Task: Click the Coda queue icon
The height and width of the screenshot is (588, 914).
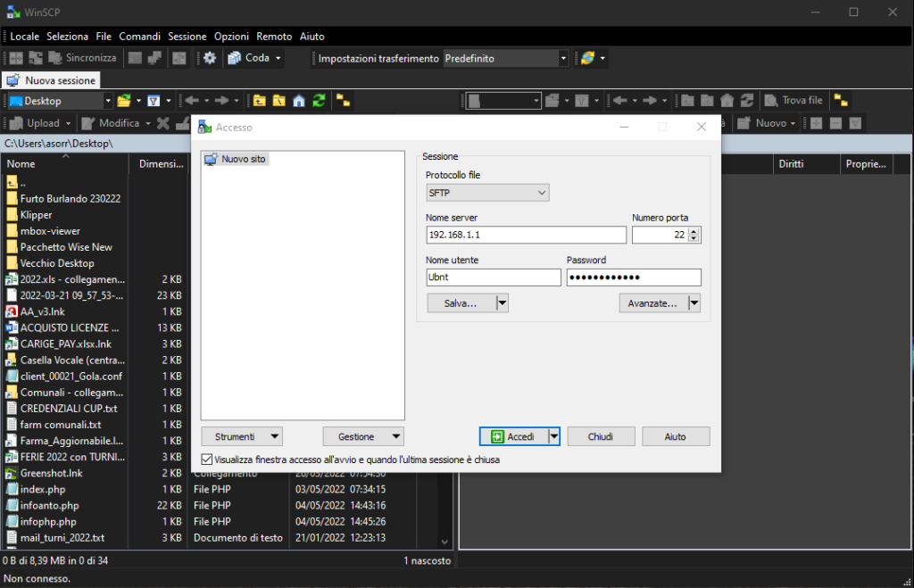Action: click(x=235, y=58)
